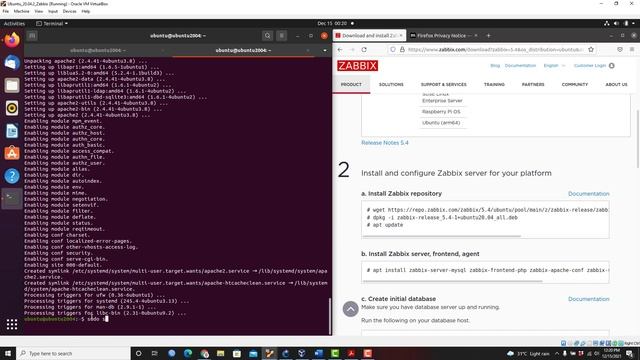The image size is (640, 360).
Task: Click Customer Login link
Action: point(590,66)
